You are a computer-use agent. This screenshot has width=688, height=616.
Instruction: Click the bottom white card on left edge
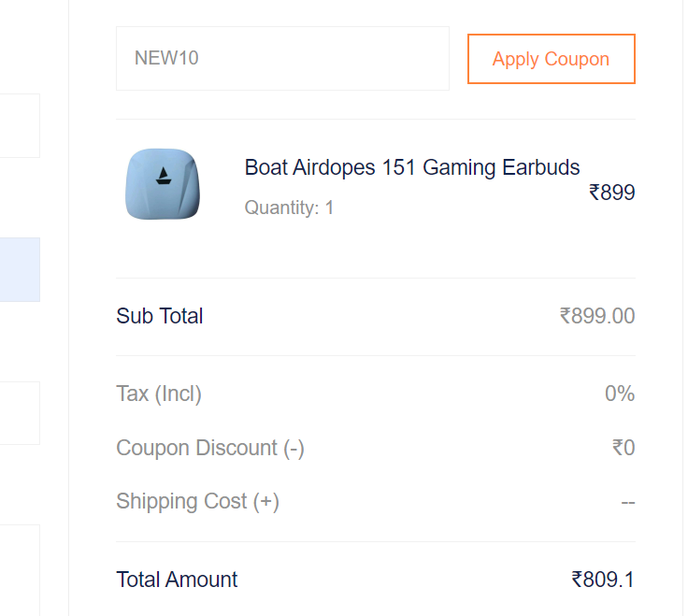pyautogui.click(x=20, y=570)
